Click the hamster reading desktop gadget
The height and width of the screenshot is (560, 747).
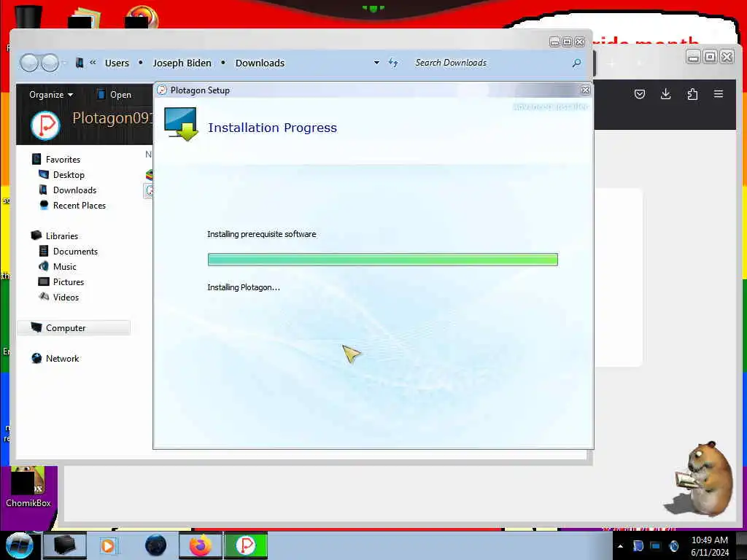[700, 479]
